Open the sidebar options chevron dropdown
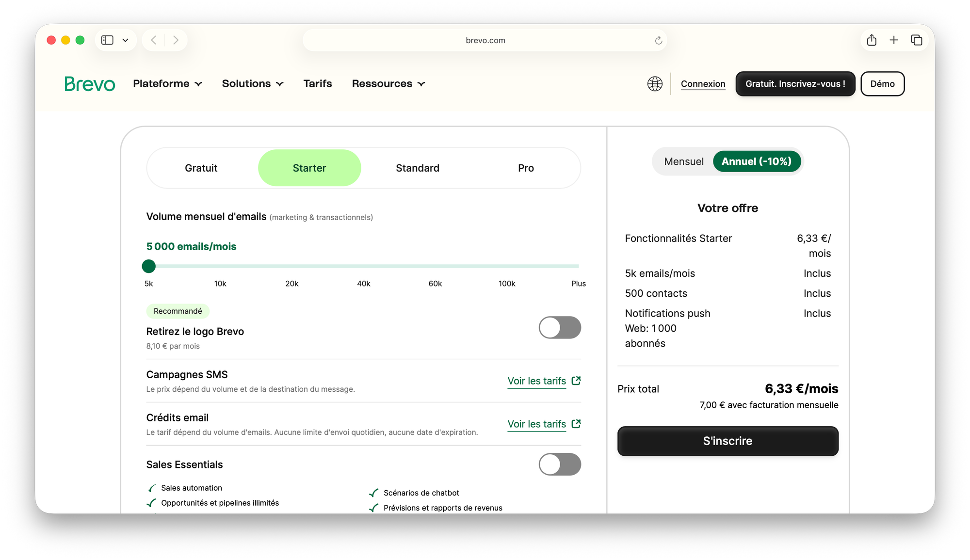 [126, 40]
